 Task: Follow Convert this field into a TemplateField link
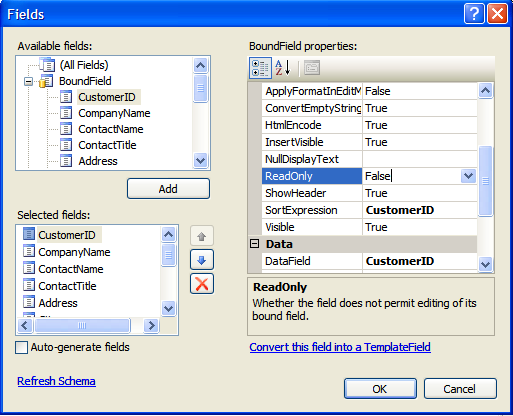pyautogui.click(x=340, y=347)
